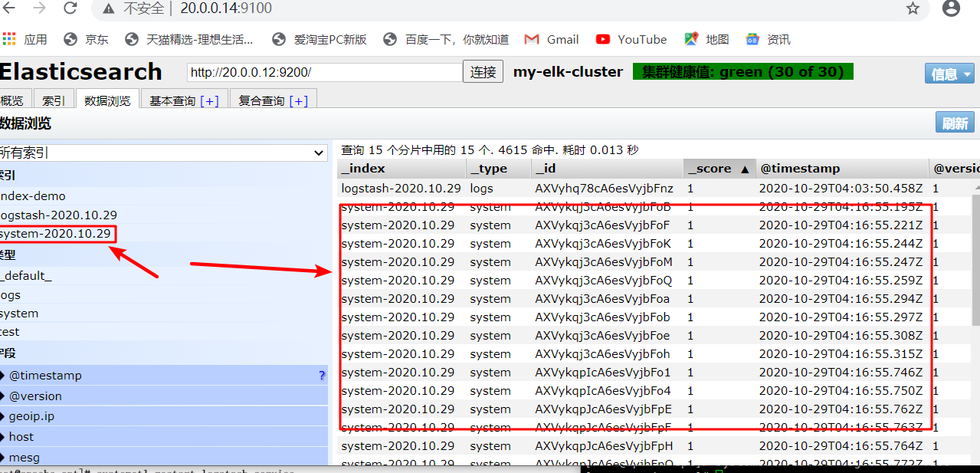The height and width of the screenshot is (473, 980).
Task: Sort by the _score column header
Action: [719, 169]
